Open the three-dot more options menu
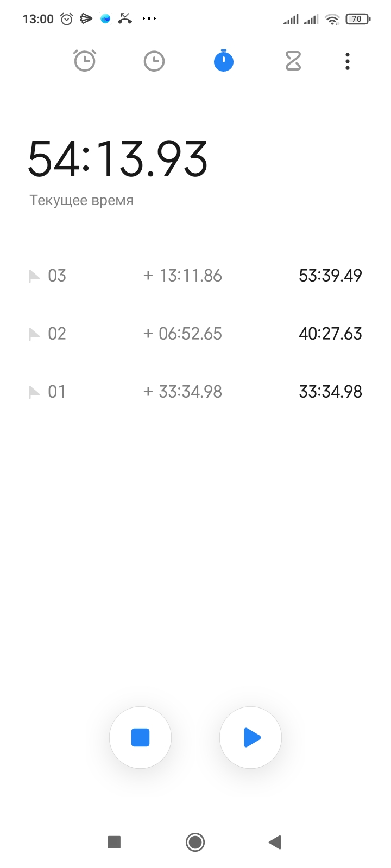 pos(348,61)
